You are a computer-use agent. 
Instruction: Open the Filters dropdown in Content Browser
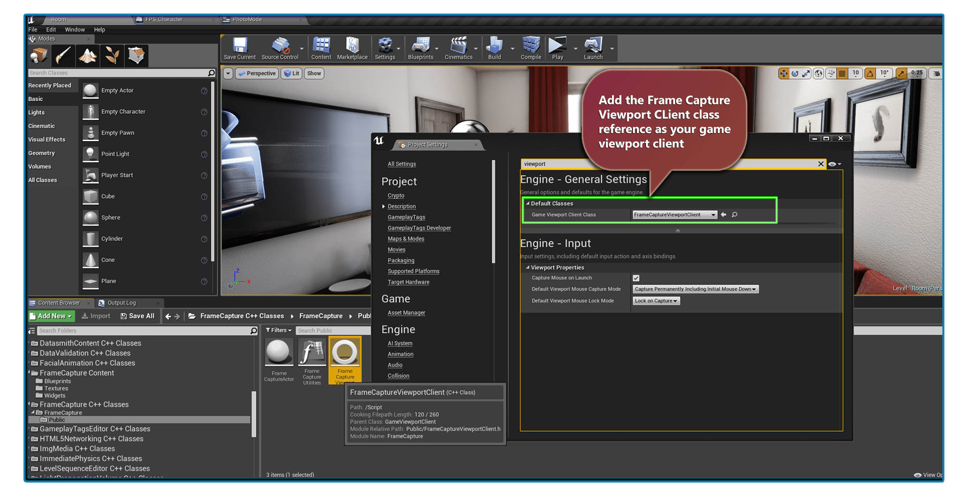tap(278, 330)
